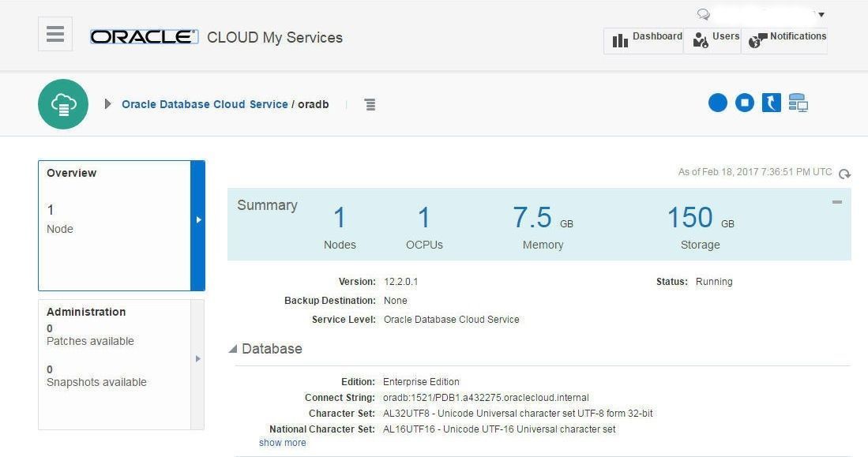
Task: Go to Dashboard
Action: point(643,40)
